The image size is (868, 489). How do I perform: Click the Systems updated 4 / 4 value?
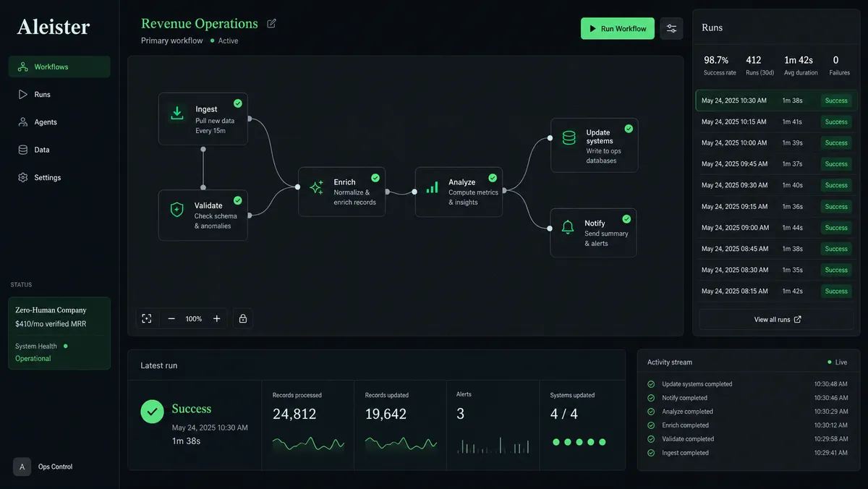pyautogui.click(x=563, y=414)
